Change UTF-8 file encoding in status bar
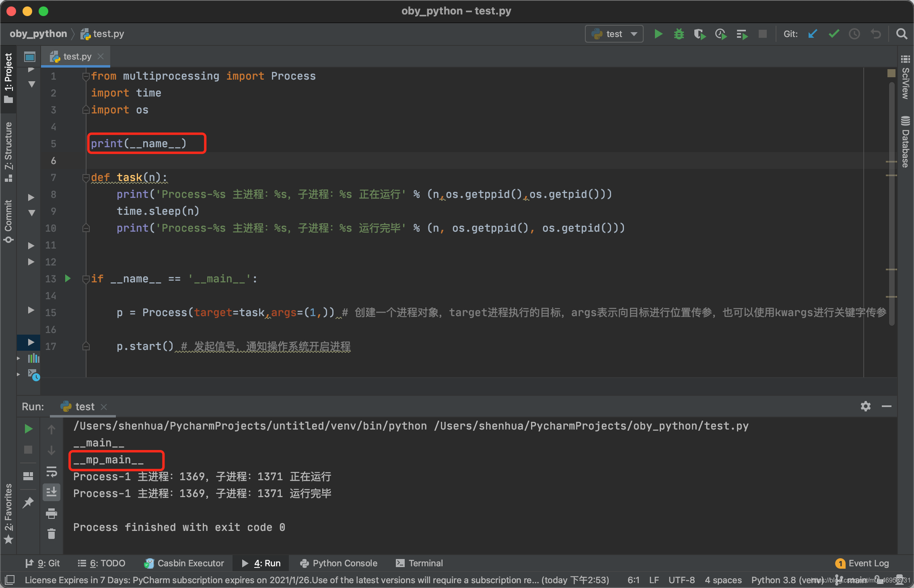The image size is (914, 588). 681,580
